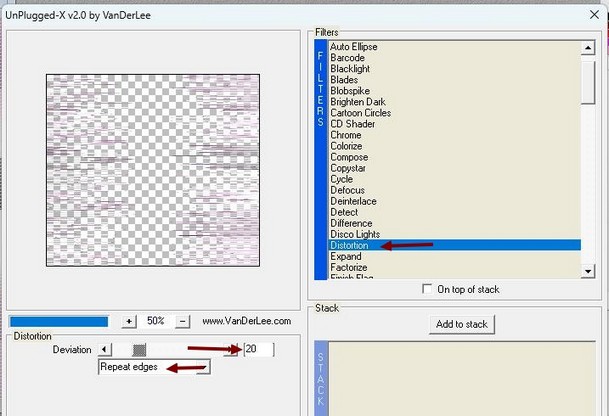This screenshot has height=416, width=609.
Task: Click Deviation value field showing 20
Action: coord(259,349)
